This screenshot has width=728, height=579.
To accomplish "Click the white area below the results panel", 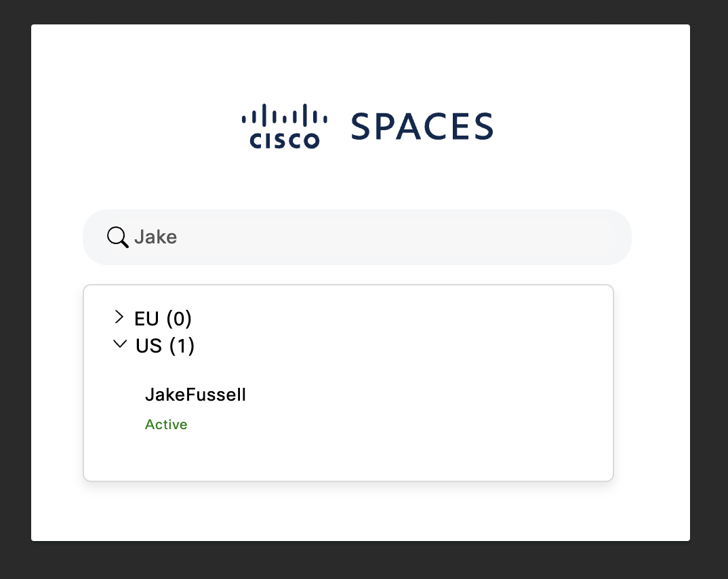I will (361, 511).
